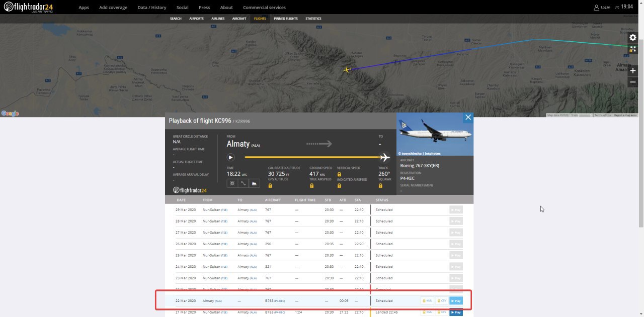Screen dimensions: 644x317
Task: Open the Social menu
Action: coord(183,8)
